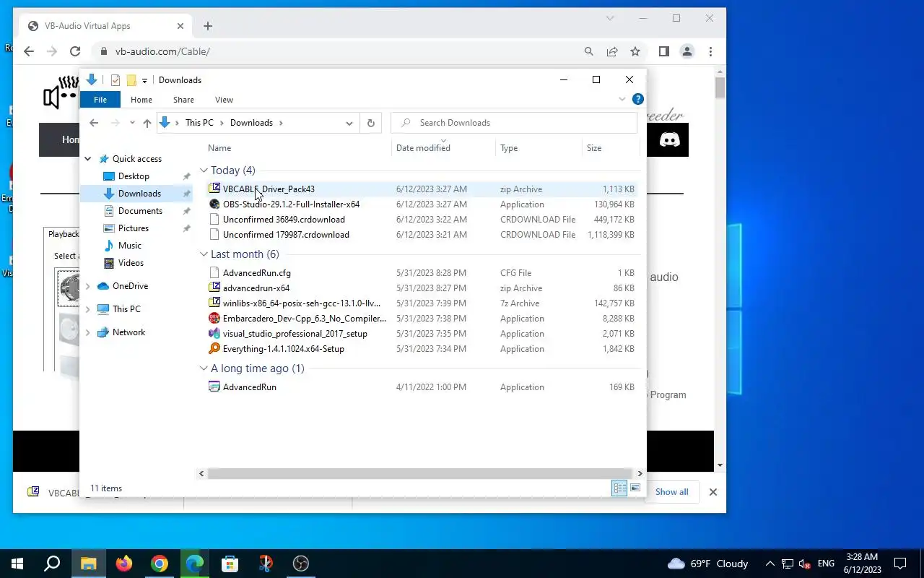Open Chrome profile avatar
924x578 pixels.
click(x=687, y=51)
